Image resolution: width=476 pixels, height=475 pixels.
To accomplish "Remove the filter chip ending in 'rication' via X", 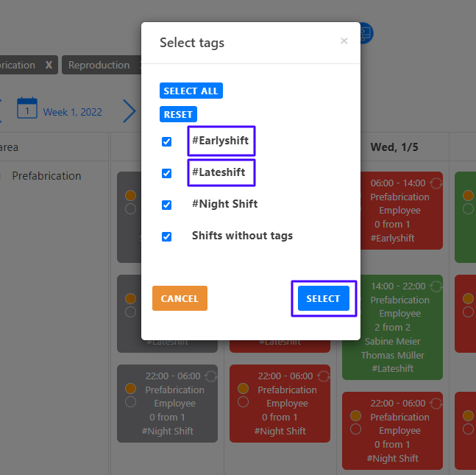I will pyautogui.click(x=49, y=65).
